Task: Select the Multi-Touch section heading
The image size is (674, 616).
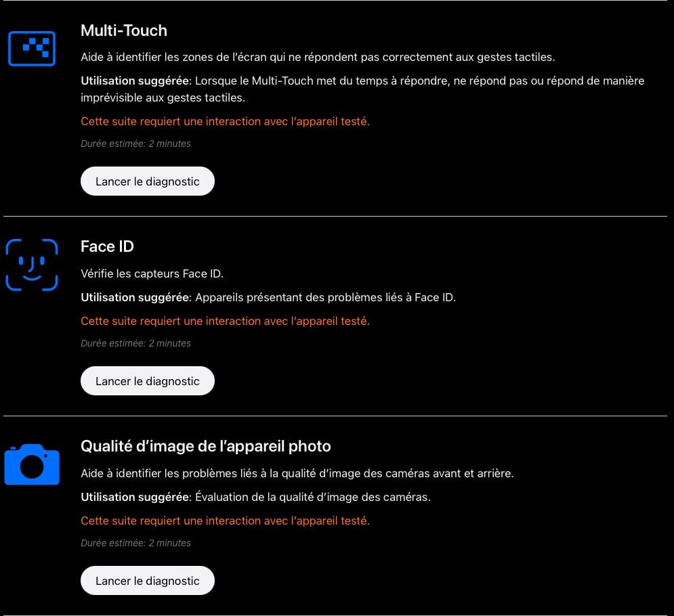Action: (124, 30)
